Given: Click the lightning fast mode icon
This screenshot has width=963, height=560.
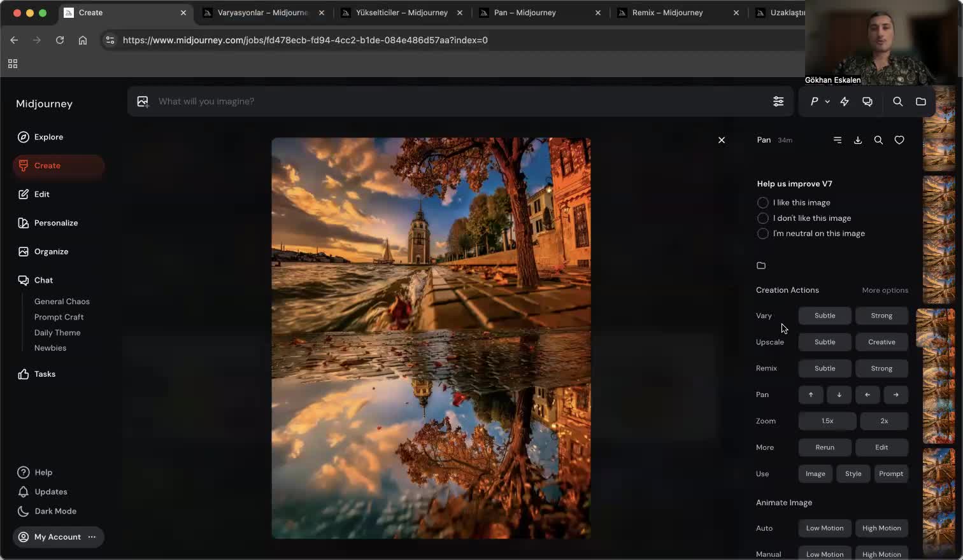Looking at the screenshot, I should pos(845,101).
